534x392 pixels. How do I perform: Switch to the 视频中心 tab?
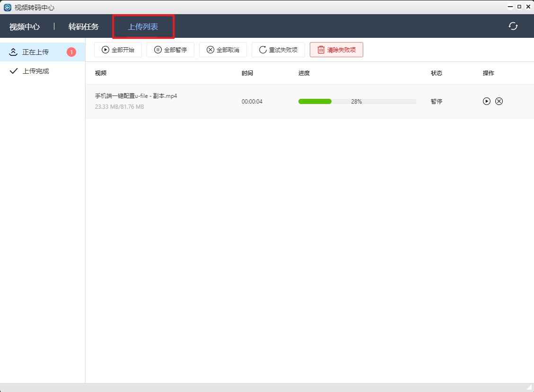[25, 26]
